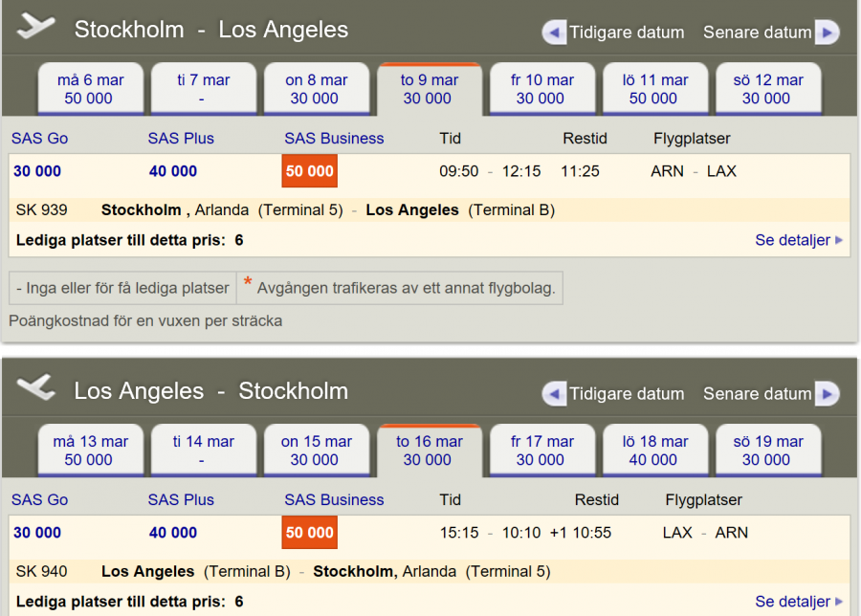Click the SAS Plus column header outbound

pyautogui.click(x=181, y=139)
